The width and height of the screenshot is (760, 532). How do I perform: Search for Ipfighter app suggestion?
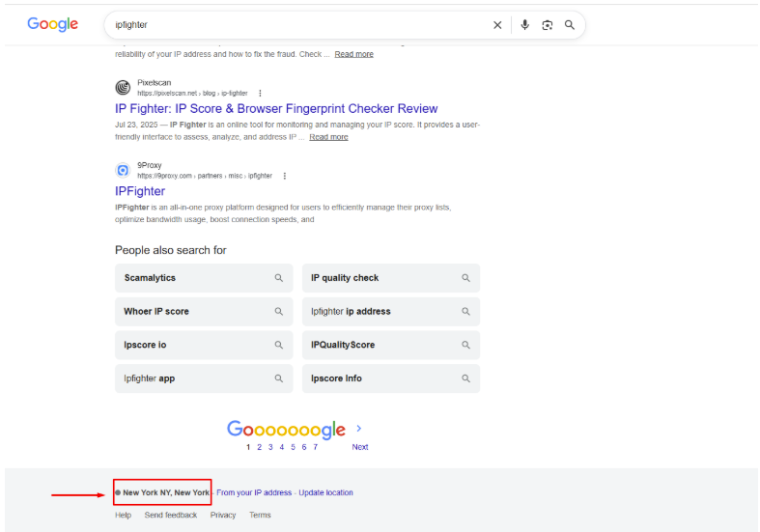point(204,378)
